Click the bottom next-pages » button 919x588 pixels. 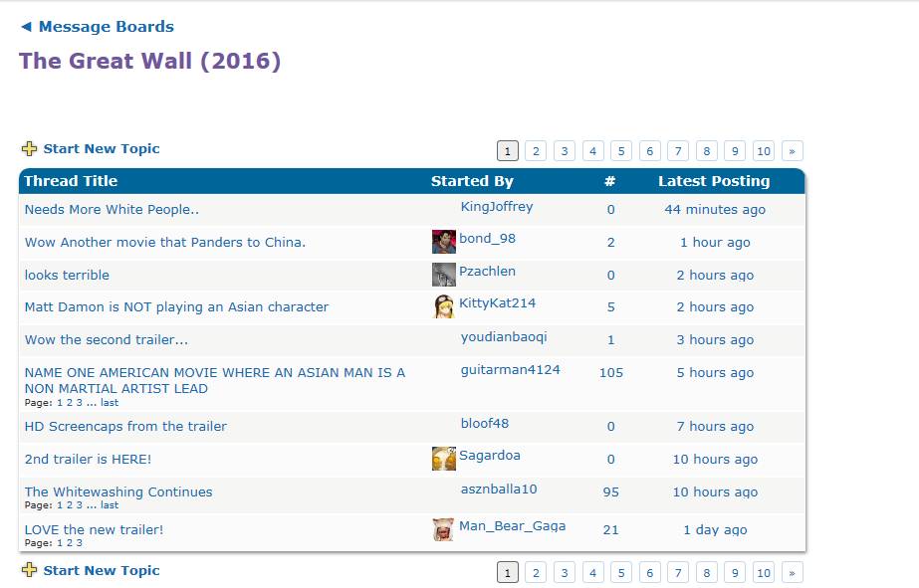point(793,572)
